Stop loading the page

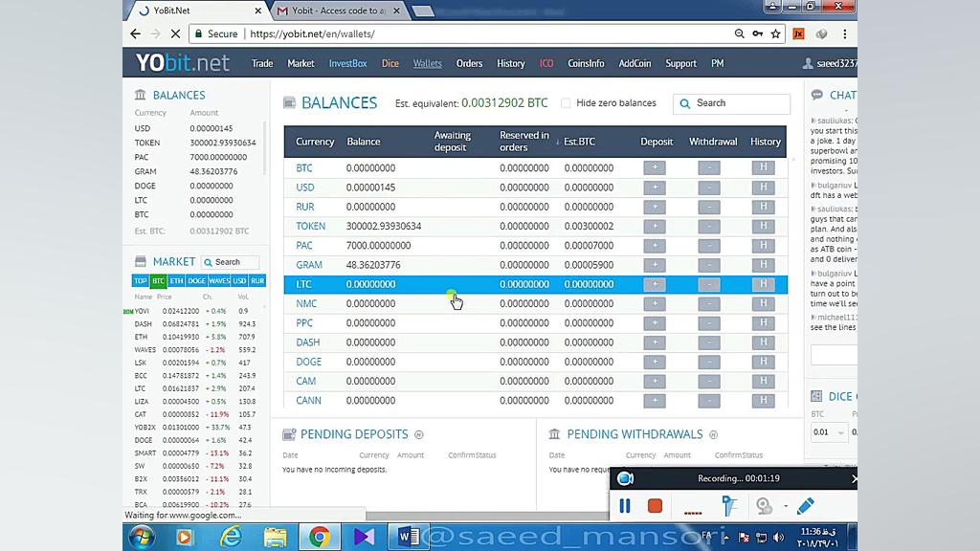click(175, 33)
